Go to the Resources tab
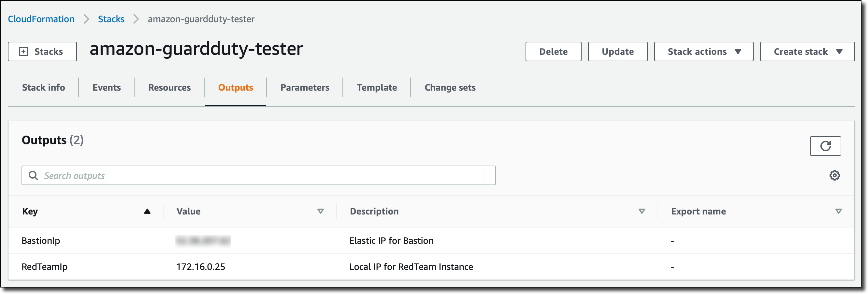Screen dimensions: 868x294 point(169,88)
